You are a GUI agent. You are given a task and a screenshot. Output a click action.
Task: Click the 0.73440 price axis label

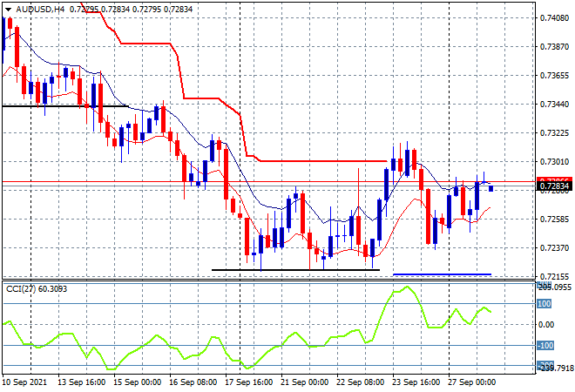[554, 105]
